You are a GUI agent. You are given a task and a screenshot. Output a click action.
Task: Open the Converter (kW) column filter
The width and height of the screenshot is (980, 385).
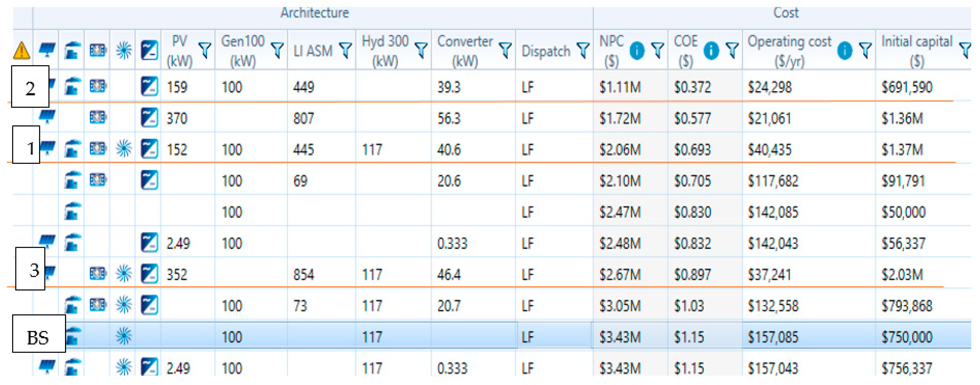pos(505,50)
